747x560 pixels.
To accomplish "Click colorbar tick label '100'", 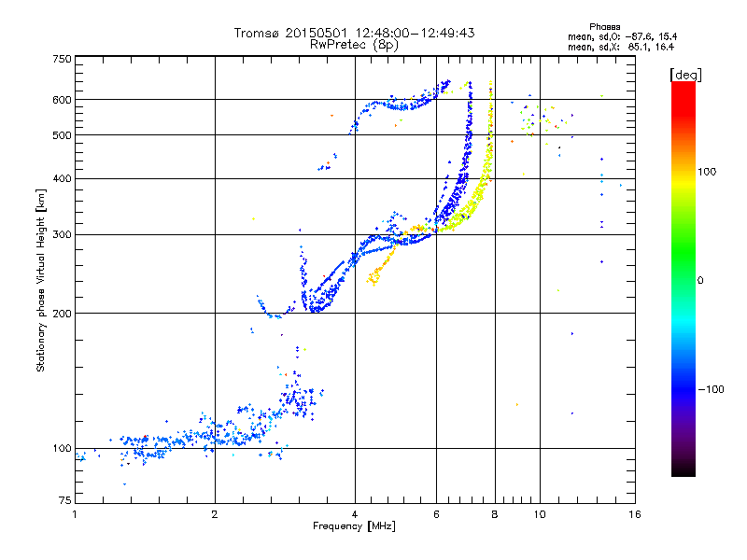I will [x=707, y=172].
